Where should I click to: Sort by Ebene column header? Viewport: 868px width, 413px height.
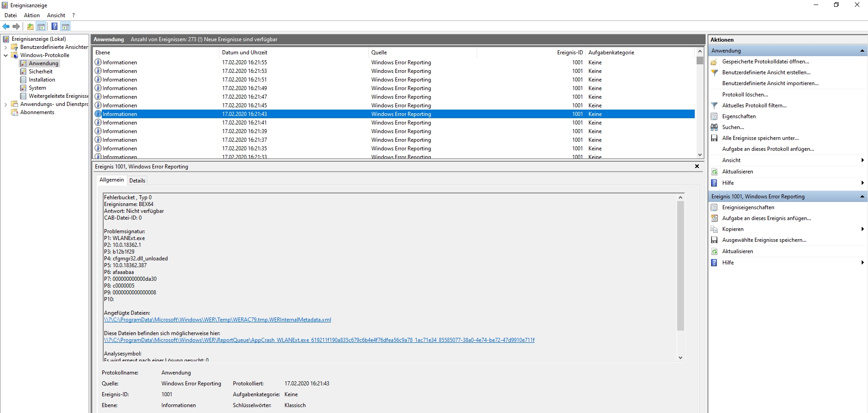coord(156,53)
